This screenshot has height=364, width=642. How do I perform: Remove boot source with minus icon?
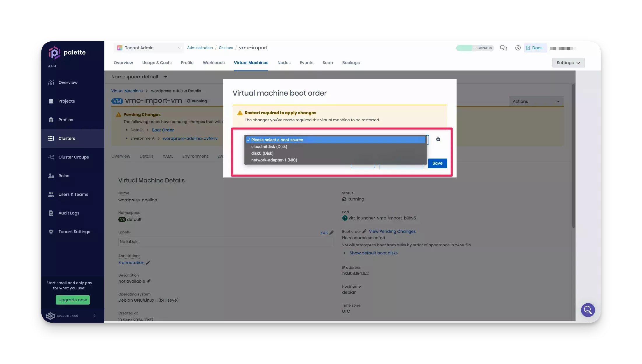pos(438,139)
